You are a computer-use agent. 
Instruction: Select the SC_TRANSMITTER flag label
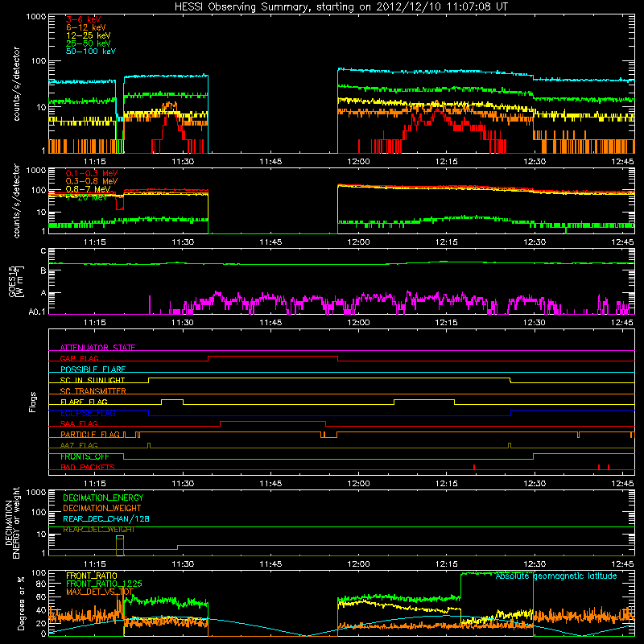[93, 391]
